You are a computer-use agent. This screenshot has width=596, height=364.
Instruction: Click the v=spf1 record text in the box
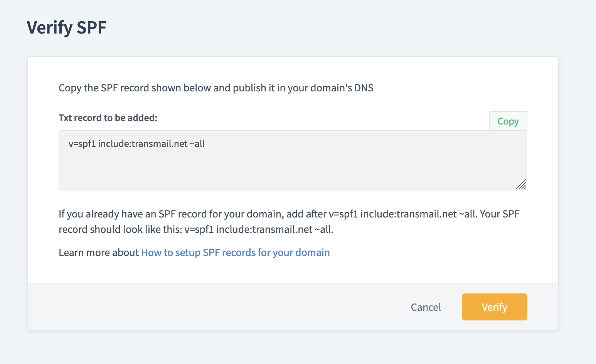click(x=136, y=144)
